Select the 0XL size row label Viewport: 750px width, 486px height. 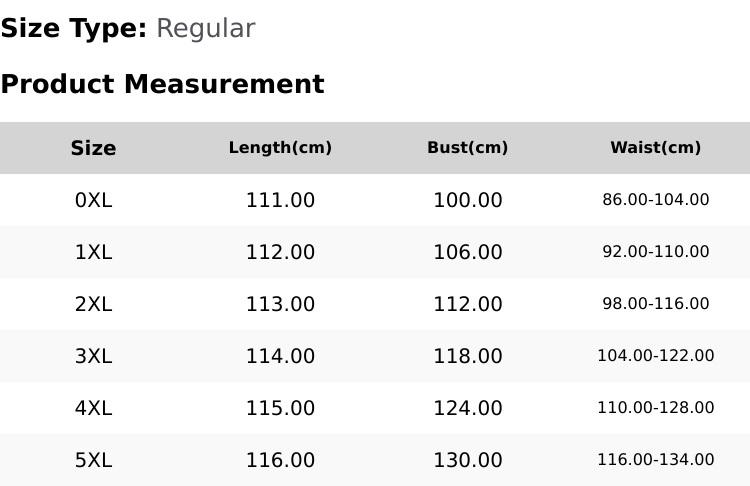[93, 200]
